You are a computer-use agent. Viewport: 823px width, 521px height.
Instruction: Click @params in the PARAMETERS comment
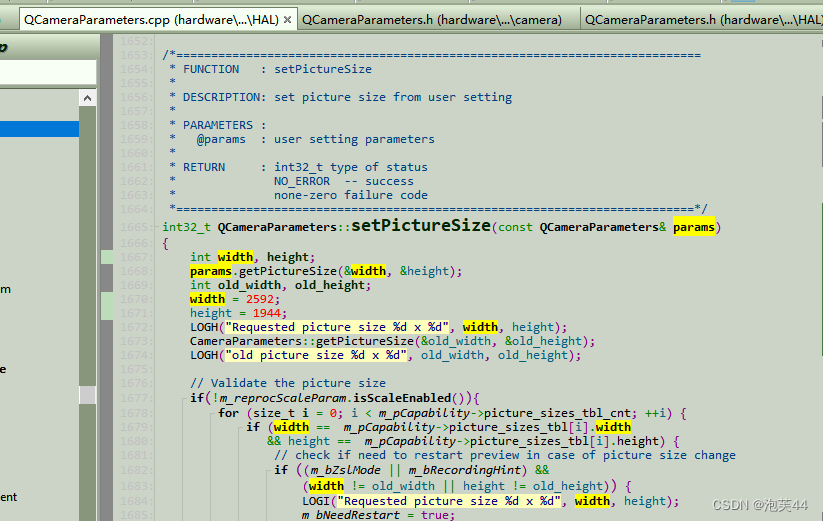point(221,139)
